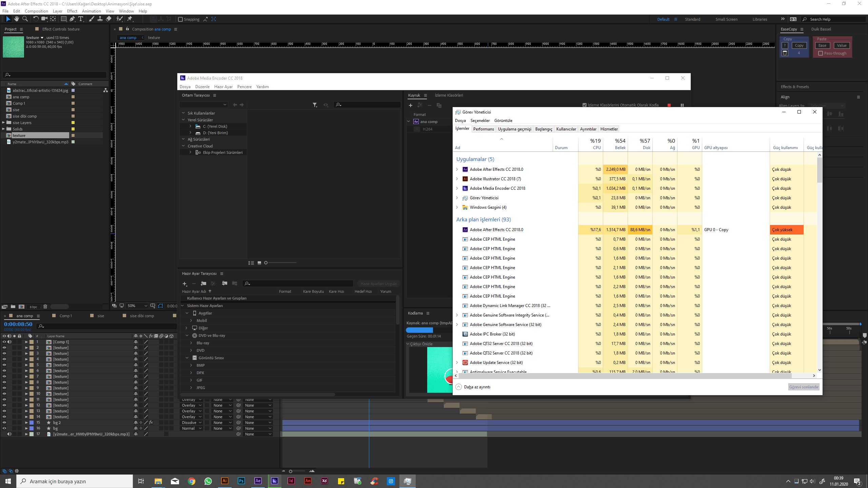Switch to the Performans tab
868x488 pixels.
point(483,129)
